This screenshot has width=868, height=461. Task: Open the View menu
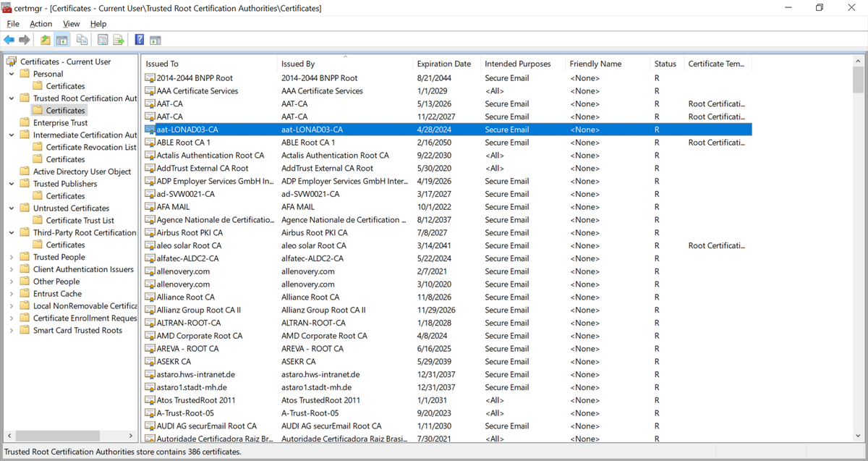[x=72, y=24]
